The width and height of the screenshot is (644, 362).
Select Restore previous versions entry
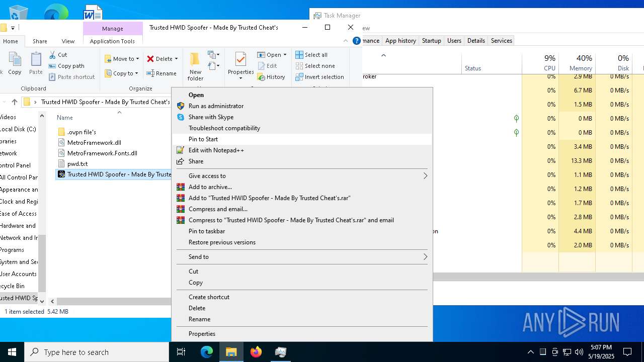coord(302,242)
